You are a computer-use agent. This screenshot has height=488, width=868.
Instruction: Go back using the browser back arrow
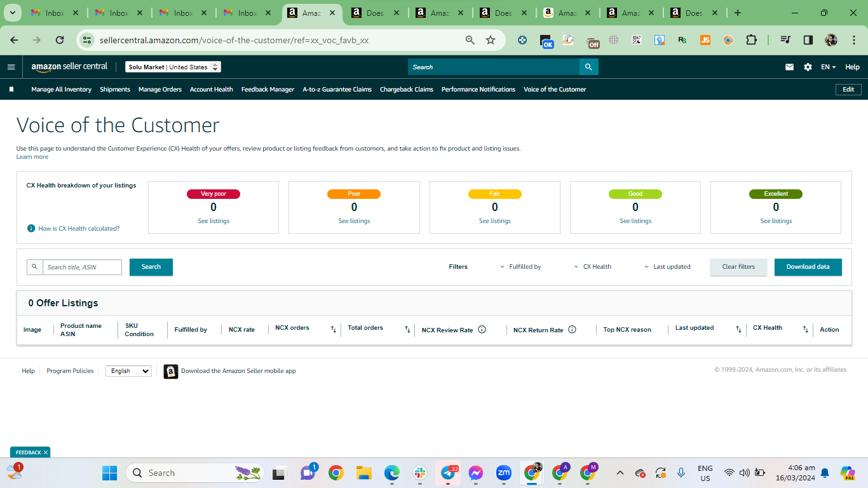14,40
